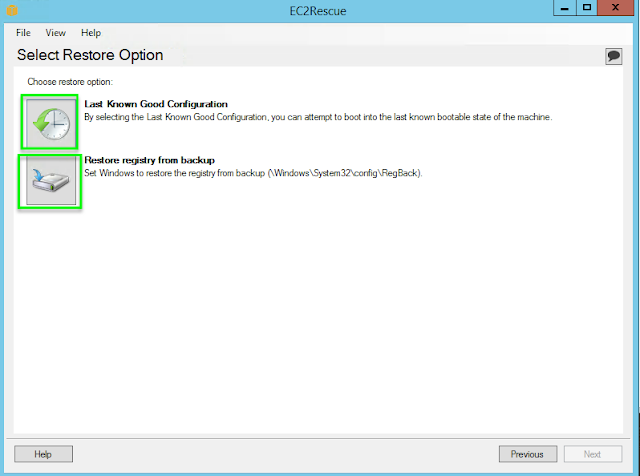Viewport: 640px width, 476px height.
Task: Choose the Restore registry from backup drive icon
Action: 51,180
